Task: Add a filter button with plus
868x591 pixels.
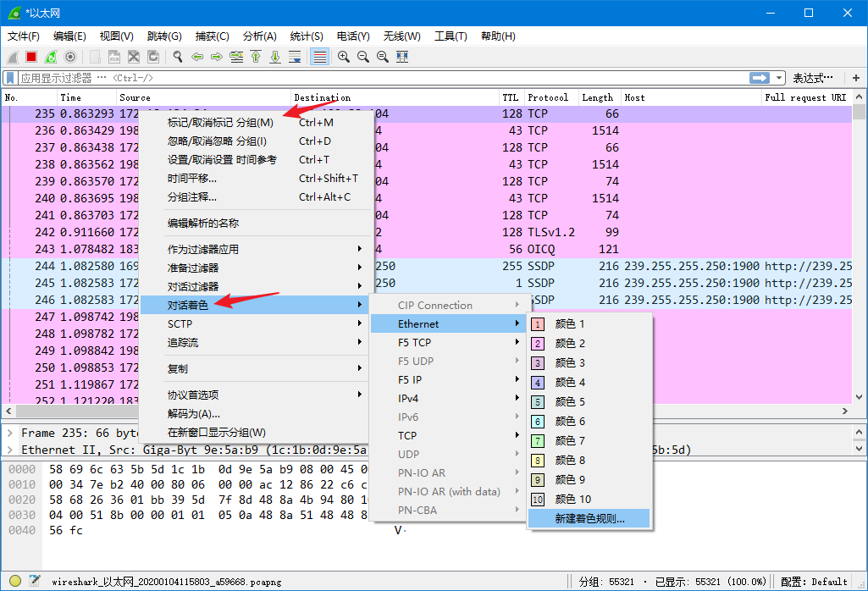Action: click(856, 78)
